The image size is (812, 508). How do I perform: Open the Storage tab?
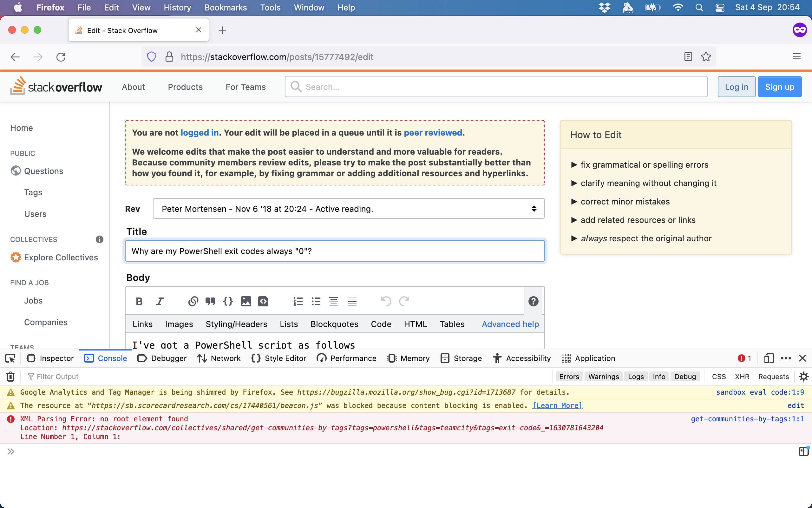[x=461, y=358]
